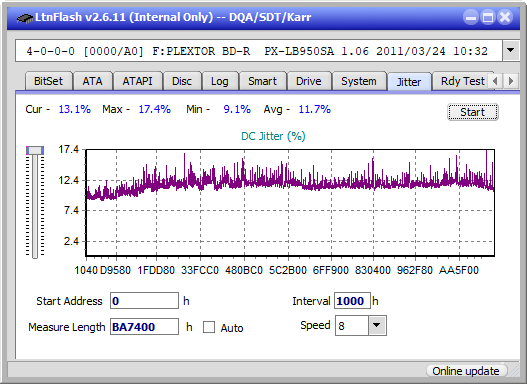Maximize the LtnFlash window
Viewport: 527px width, 384px height.
click(x=488, y=17)
